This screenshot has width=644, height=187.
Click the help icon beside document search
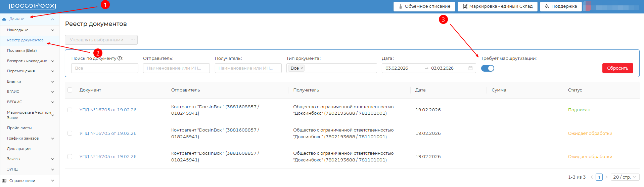click(120, 59)
